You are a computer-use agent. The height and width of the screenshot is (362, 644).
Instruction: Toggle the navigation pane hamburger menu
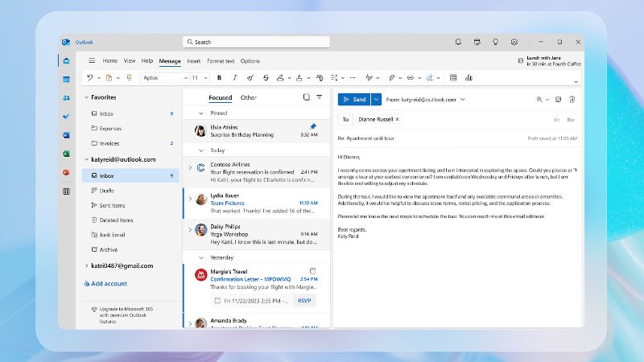point(92,61)
